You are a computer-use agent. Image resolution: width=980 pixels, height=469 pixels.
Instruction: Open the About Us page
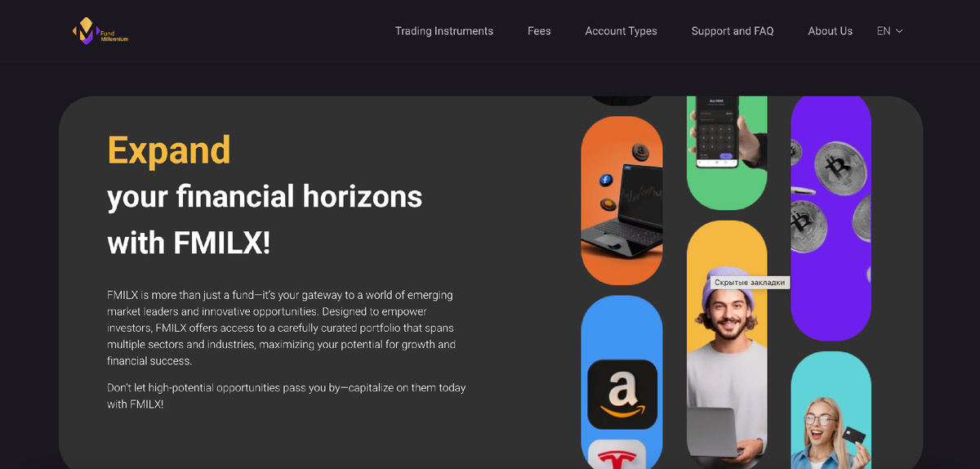[830, 31]
